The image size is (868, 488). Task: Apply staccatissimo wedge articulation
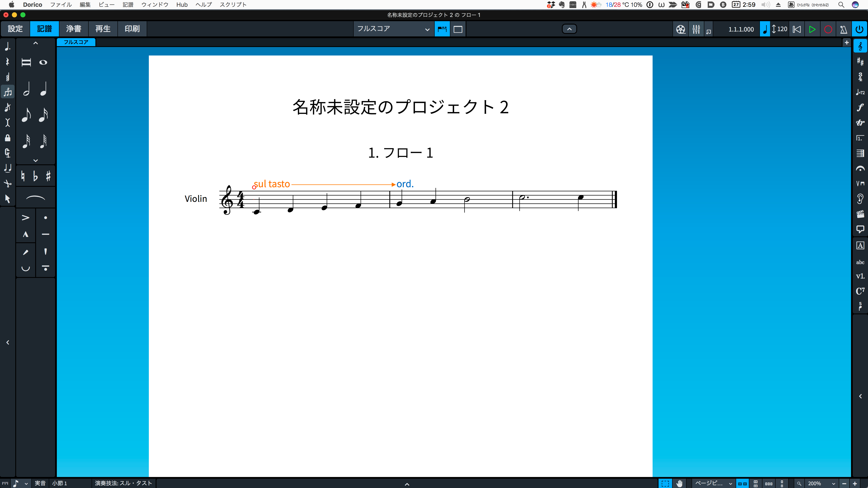46,251
